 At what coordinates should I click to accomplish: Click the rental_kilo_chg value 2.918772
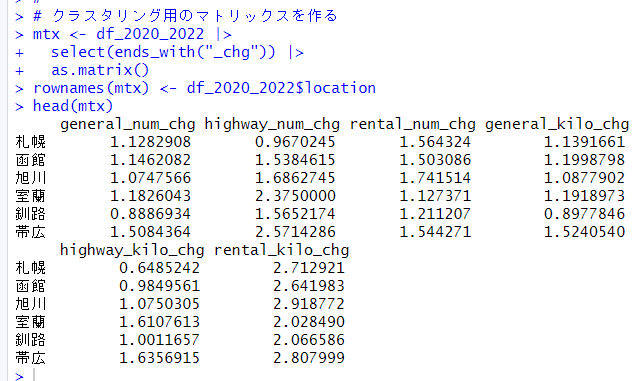pos(309,304)
